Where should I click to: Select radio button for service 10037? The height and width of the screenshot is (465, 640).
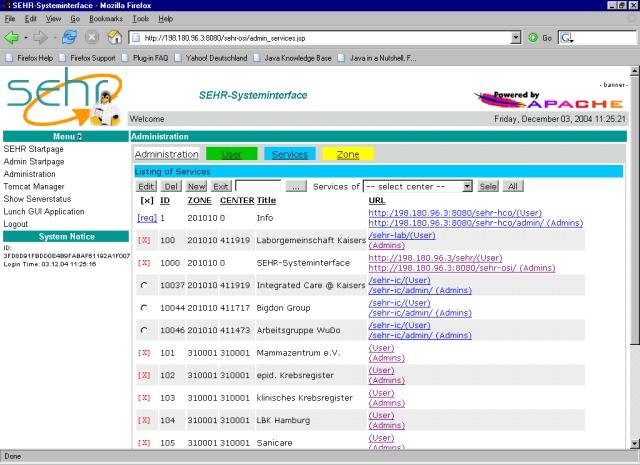(x=144, y=285)
